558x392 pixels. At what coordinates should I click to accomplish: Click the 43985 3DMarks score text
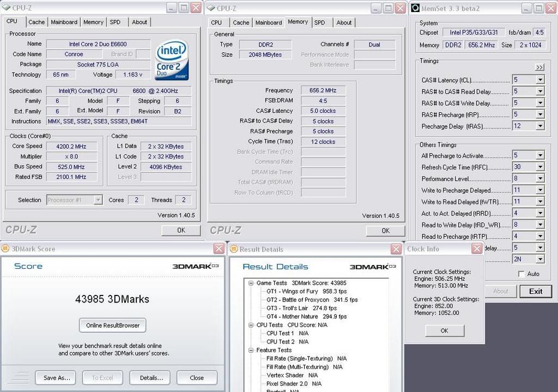[x=112, y=299]
